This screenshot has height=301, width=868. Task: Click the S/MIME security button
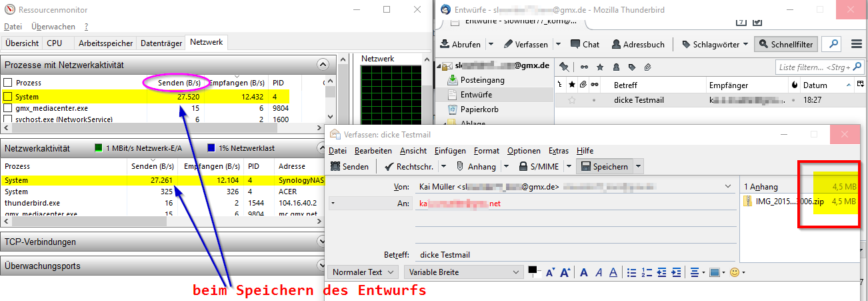[539, 166]
